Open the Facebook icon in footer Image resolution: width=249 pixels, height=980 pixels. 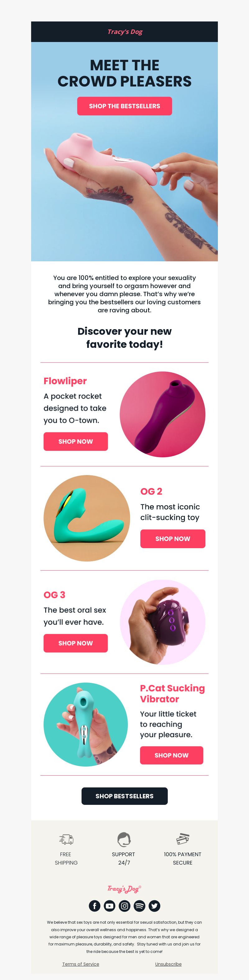94,906
